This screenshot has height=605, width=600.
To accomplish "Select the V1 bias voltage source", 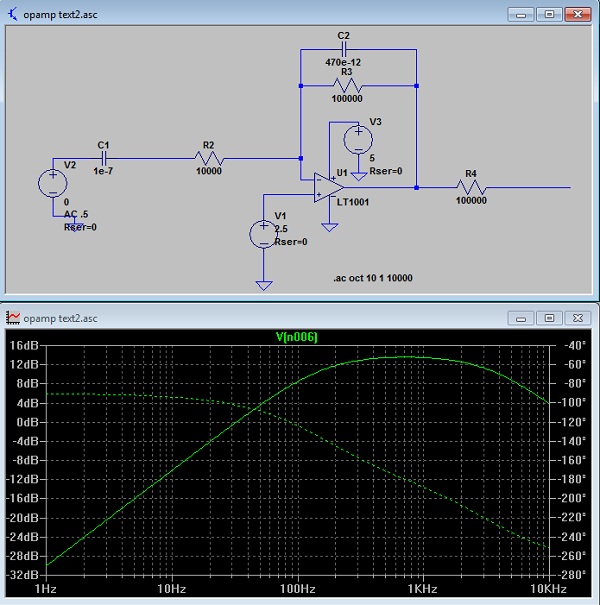I will (x=262, y=234).
